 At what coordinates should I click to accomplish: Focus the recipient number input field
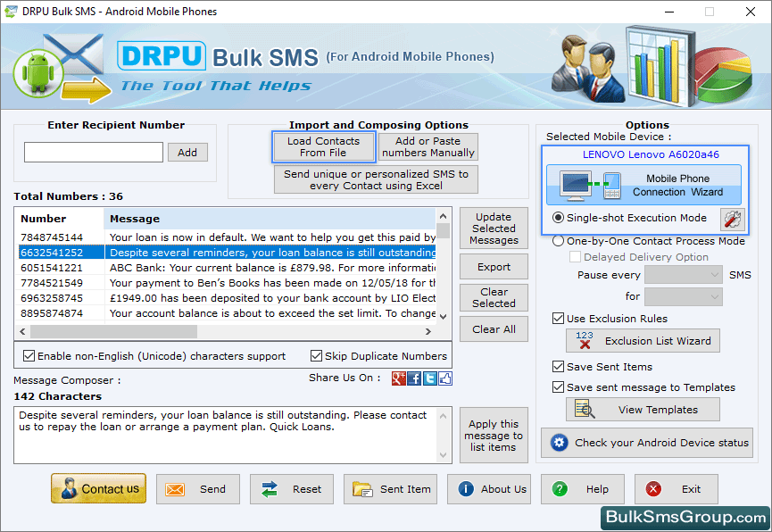click(94, 153)
